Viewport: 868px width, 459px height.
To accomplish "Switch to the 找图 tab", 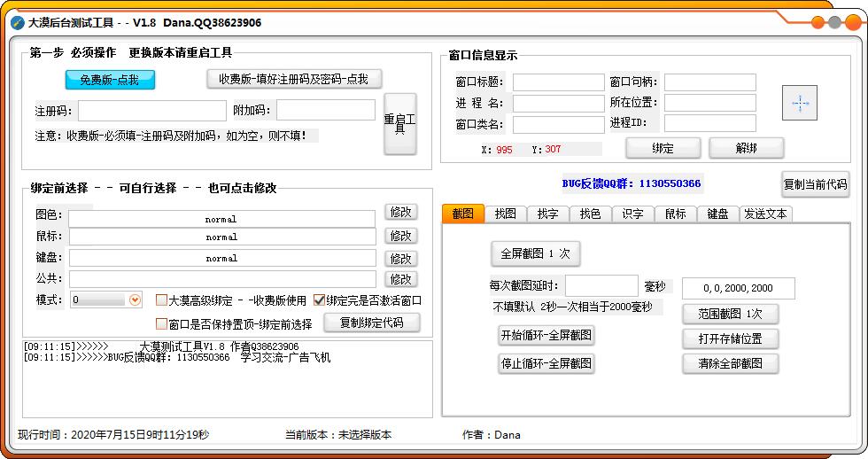I will [506, 214].
